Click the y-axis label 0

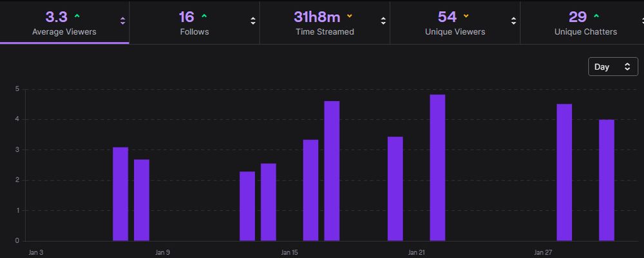17,241
